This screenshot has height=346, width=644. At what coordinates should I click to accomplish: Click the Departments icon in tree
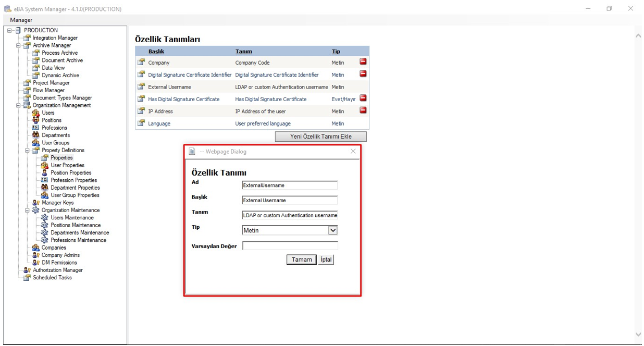tap(35, 135)
